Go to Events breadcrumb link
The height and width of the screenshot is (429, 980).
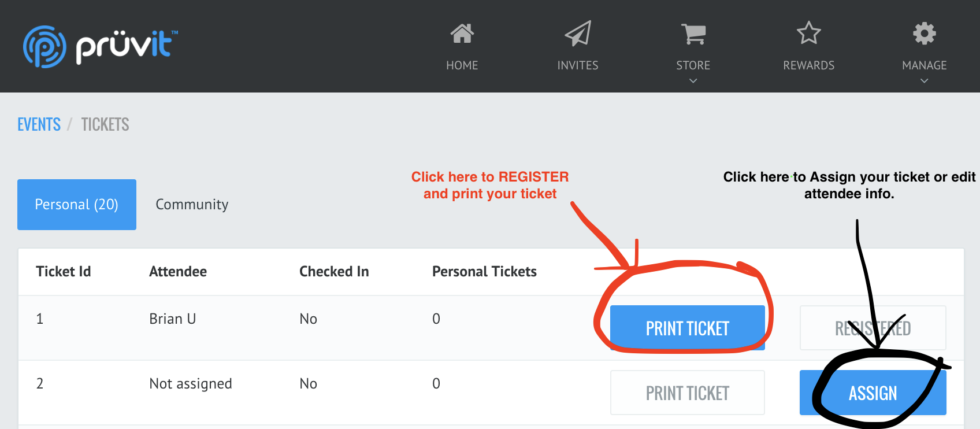point(39,124)
